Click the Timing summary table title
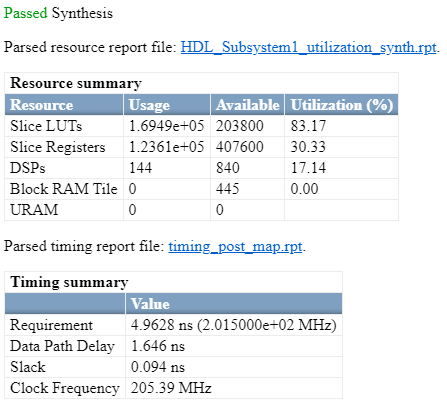The image size is (447, 408). [69, 282]
